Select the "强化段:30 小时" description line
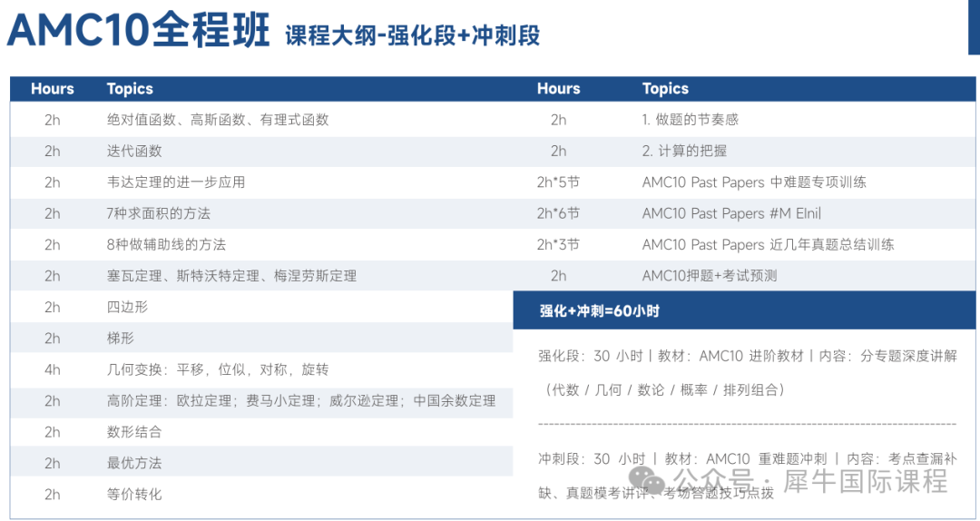Screen dimensions: 980x521 tap(748, 356)
